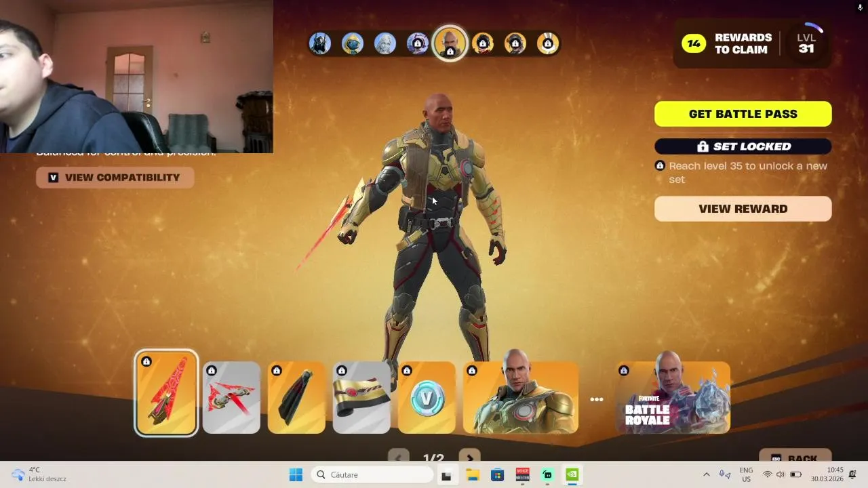The height and width of the screenshot is (488, 868).
Task: Choose the V-Bucks reward tile
Action: point(427,397)
